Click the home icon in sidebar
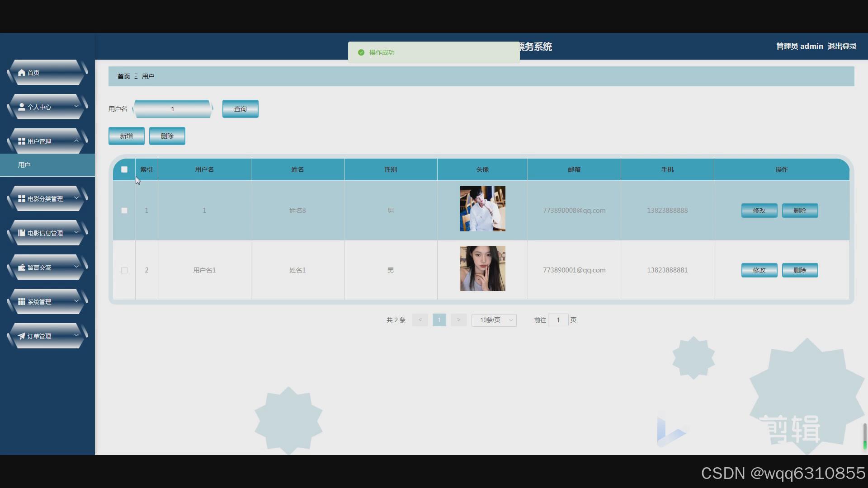Screen dimensions: 868x488 point(22,73)
